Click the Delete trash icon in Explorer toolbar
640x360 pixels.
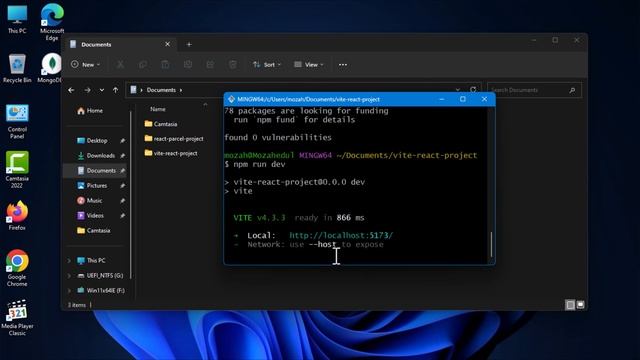233,64
